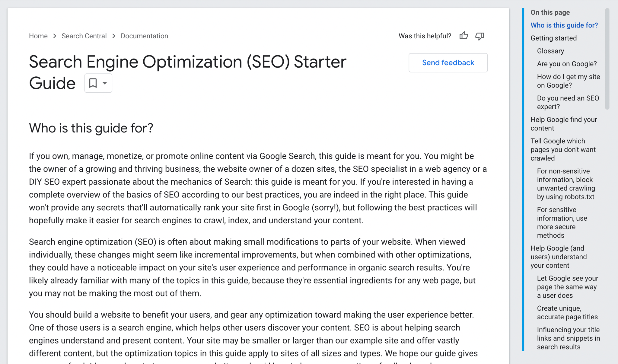Screen dimensions: 618x364
Task: Click the table of contents scrollbar thumb
Action: pyautogui.click(x=607, y=59)
